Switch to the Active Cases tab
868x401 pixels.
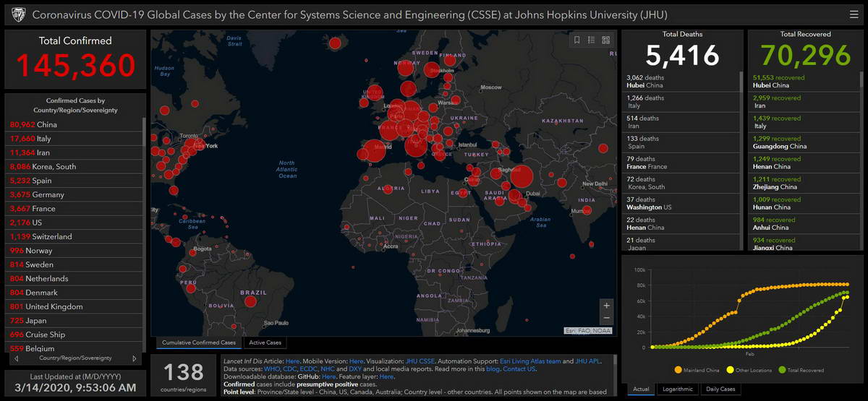click(x=265, y=342)
